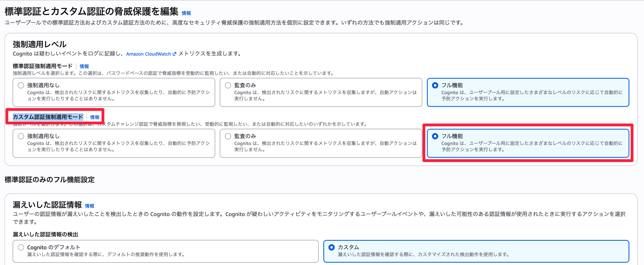Image resolution: width=644 pixels, height=265 pixels.
Task: Click the 標準認証とカスタム認証の脅威保護を編集 title
Action: [91, 12]
